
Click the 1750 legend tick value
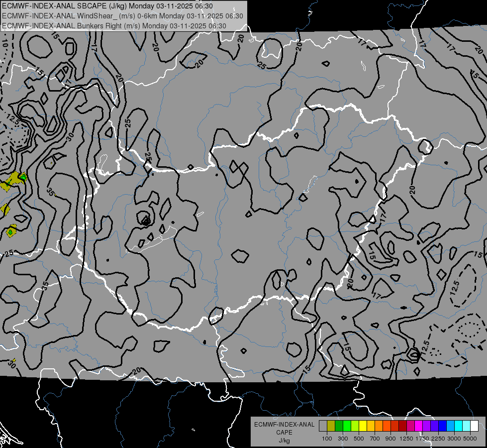[422, 439]
